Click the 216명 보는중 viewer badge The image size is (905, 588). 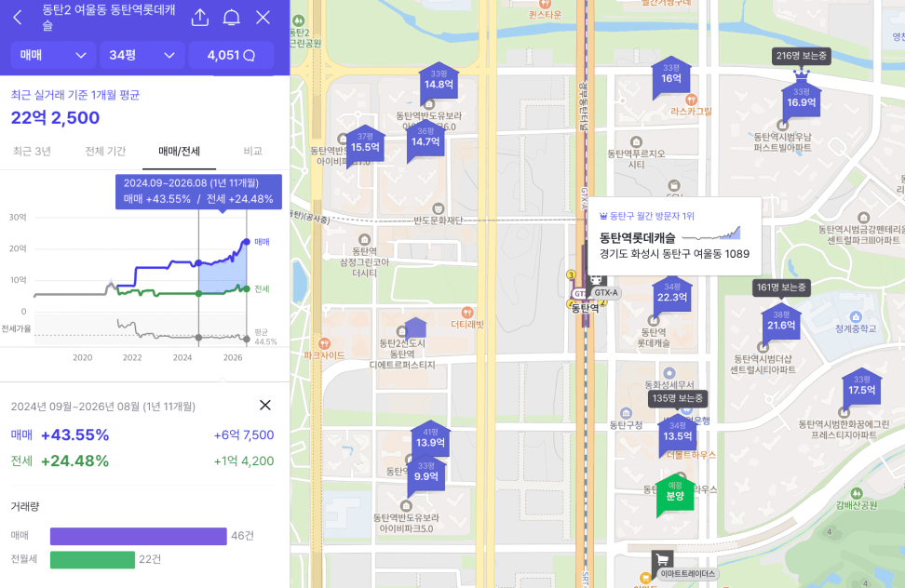pyautogui.click(x=801, y=56)
